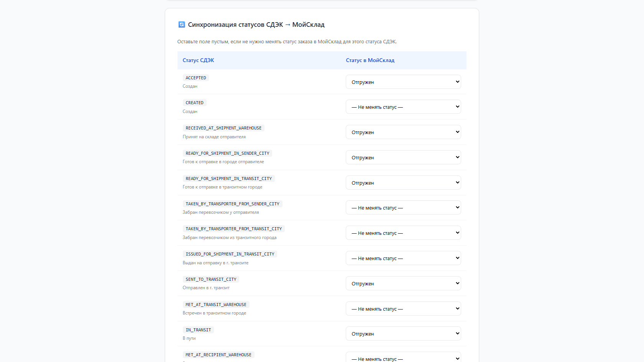Open the status dropdown for CREATED
The image size is (644, 362).
pos(403,107)
